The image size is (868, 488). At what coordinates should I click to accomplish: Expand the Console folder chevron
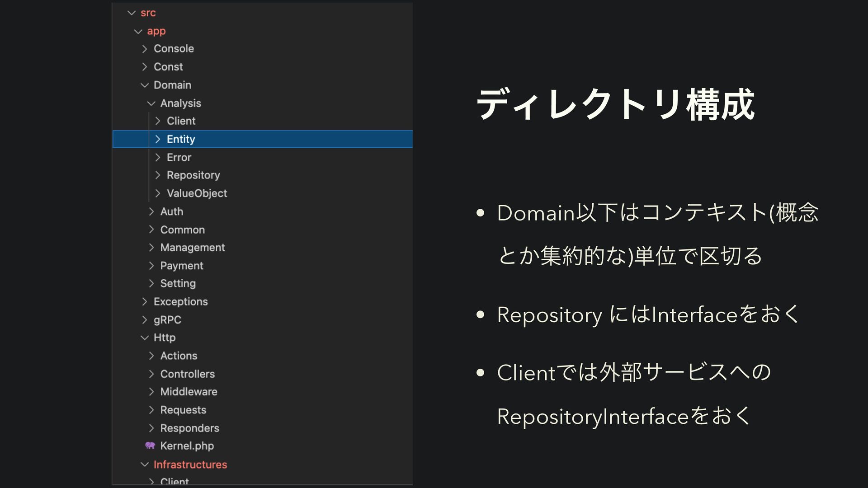[145, 49]
